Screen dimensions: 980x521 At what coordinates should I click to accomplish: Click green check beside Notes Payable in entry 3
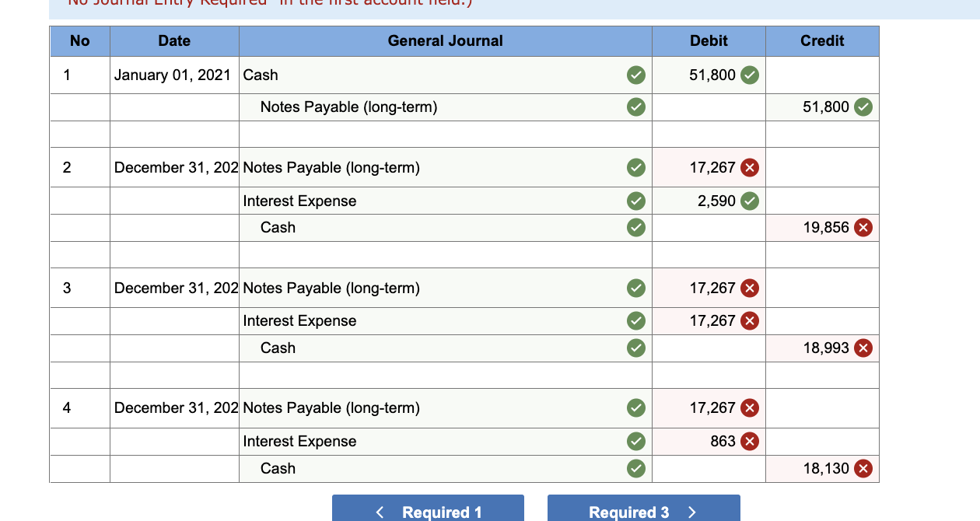point(636,288)
